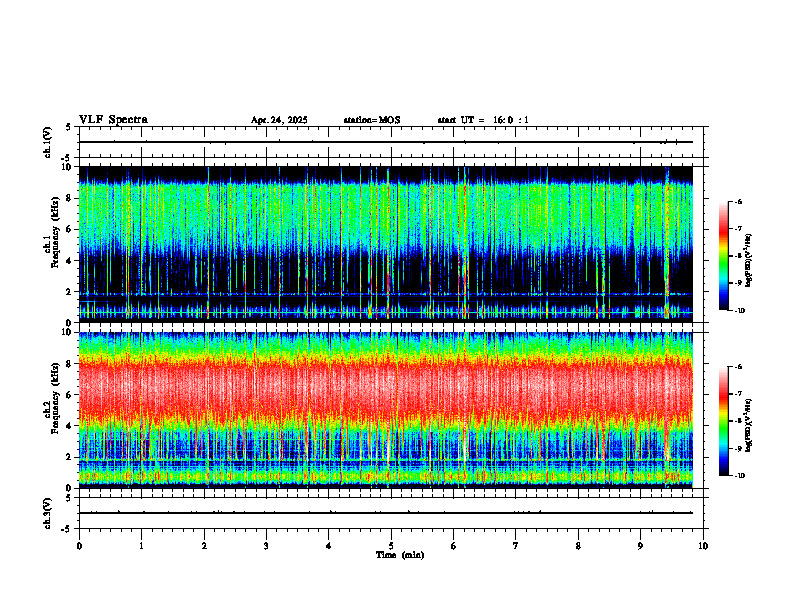Screen dimensions: 792x612
Task: Click inside the ch.1 spectrogram plot
Action: pos(386,244)
